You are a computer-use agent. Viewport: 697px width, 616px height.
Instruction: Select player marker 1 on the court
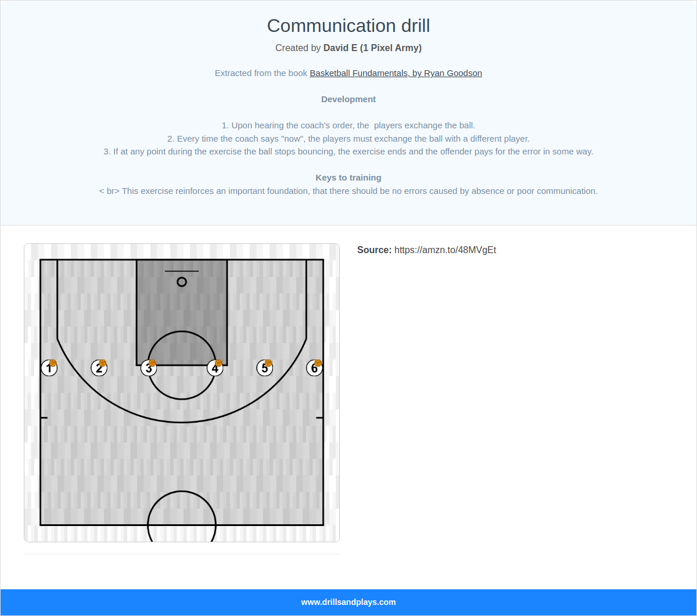point(49,368)
